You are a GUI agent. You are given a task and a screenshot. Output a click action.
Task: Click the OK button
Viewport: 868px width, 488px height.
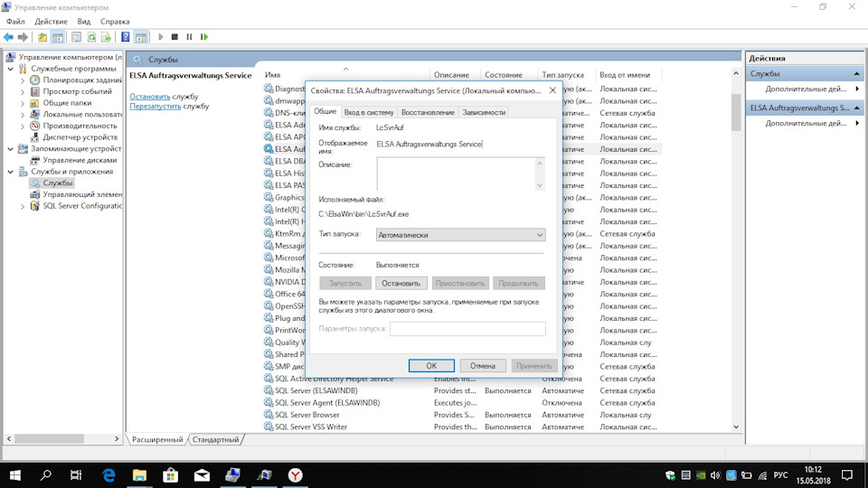coord(431,366)
